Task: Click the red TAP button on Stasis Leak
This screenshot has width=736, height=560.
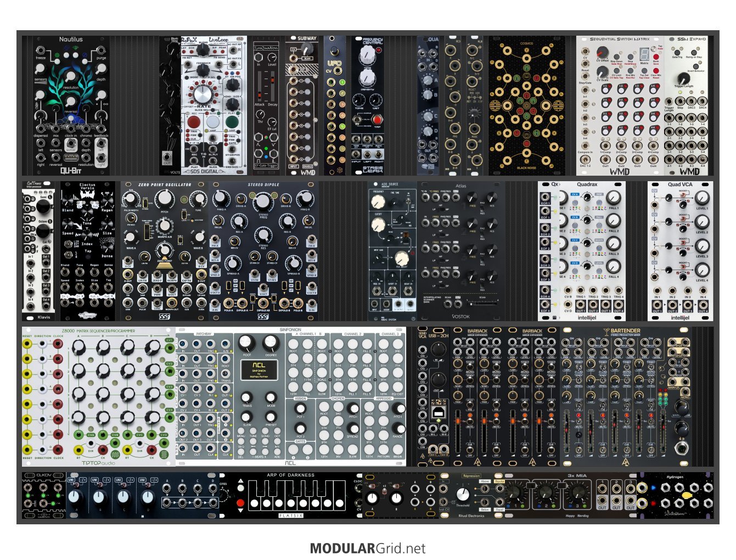Action: 378,119
